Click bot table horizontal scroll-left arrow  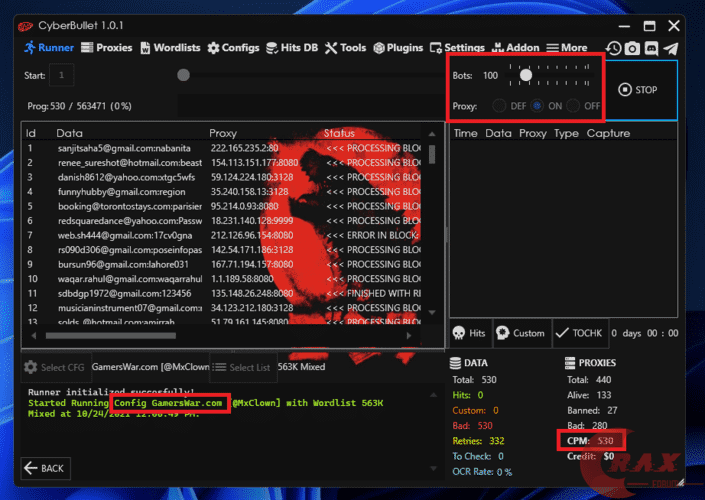(34, 335)
